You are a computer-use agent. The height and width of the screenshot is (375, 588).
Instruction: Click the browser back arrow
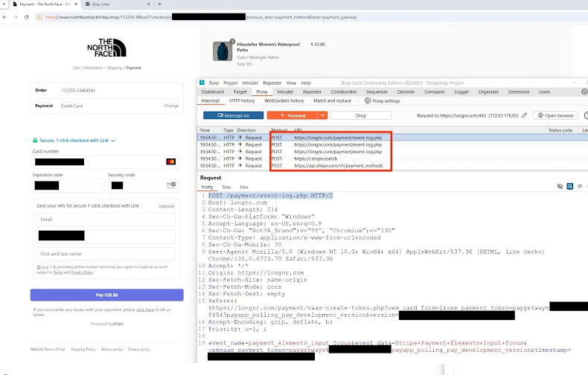(x=6, y=16)
